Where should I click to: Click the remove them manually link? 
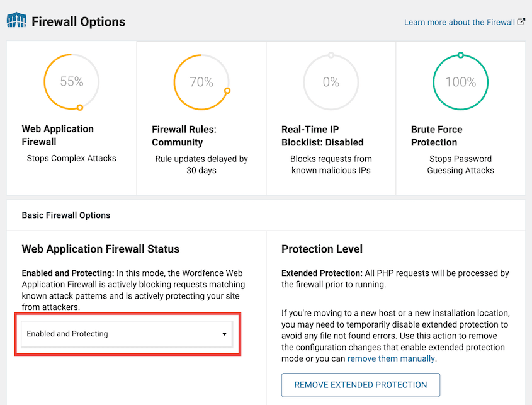tap(390, 358)
